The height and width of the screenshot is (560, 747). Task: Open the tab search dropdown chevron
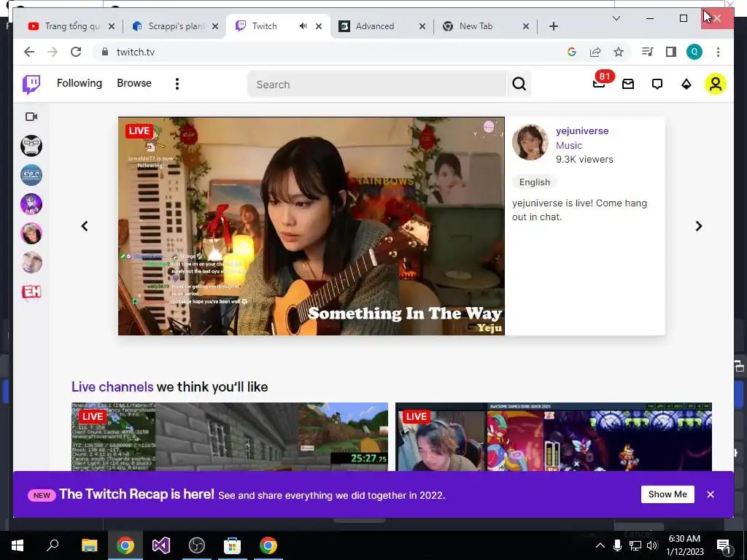click(x=616, y=18)
